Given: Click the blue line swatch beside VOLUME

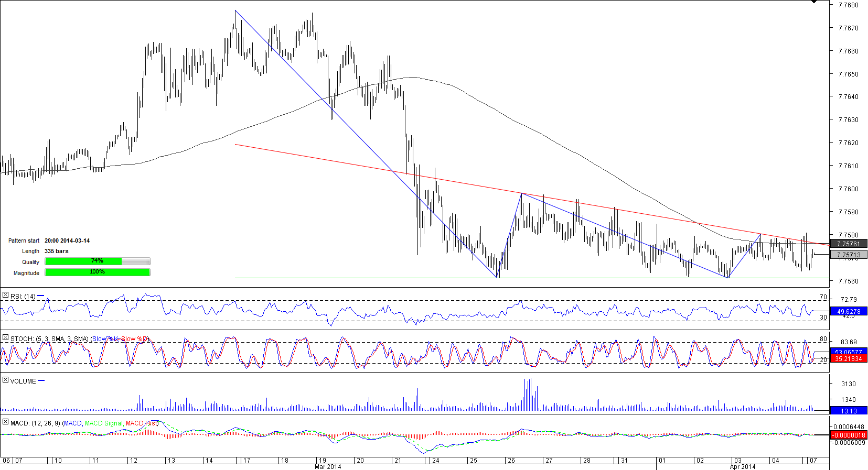Looking at the screenshot, I should pos(41,381).
